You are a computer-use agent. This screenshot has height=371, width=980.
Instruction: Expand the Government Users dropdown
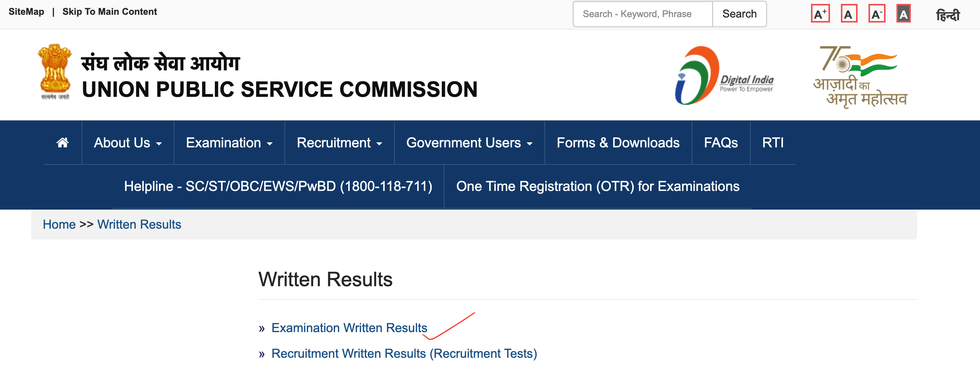click(469, 142)
